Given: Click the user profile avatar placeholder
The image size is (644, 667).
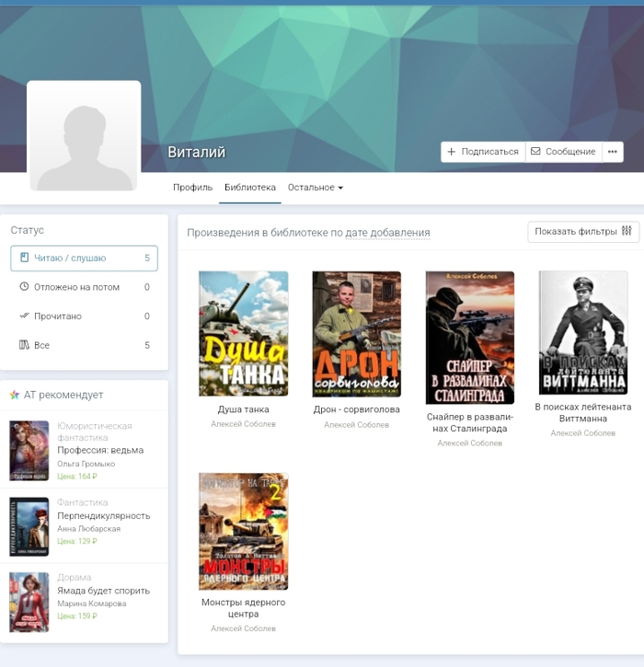Looking at the screenshot, I should click(85, 135).
